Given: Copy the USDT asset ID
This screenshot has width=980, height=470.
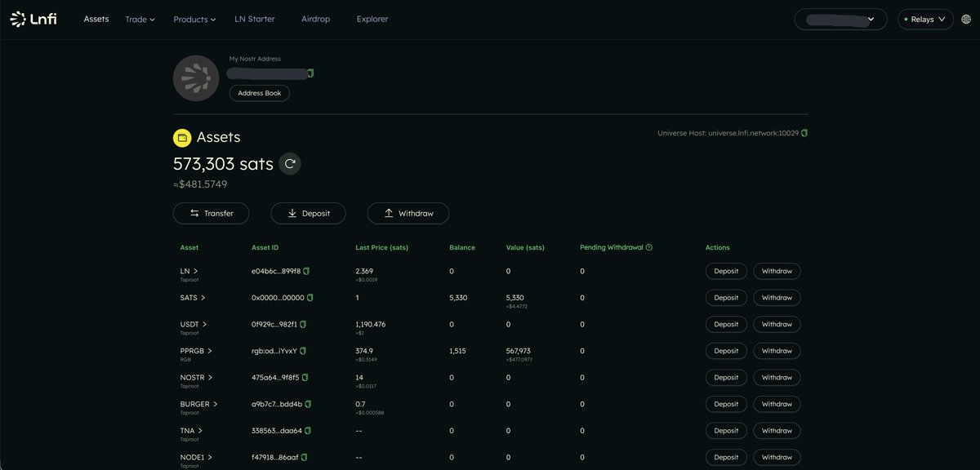Looking at the screenshot, I should pyautogui.click(x=303, y=325).
